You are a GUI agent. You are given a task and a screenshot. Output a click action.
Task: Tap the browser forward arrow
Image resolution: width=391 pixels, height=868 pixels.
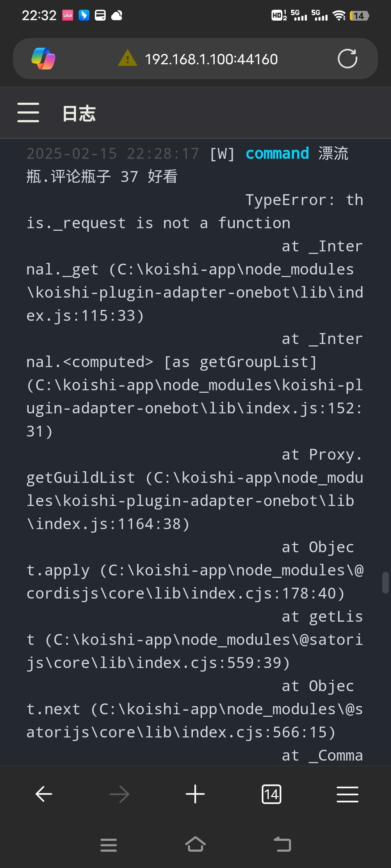pyautogui.click(x=119, y=794)
